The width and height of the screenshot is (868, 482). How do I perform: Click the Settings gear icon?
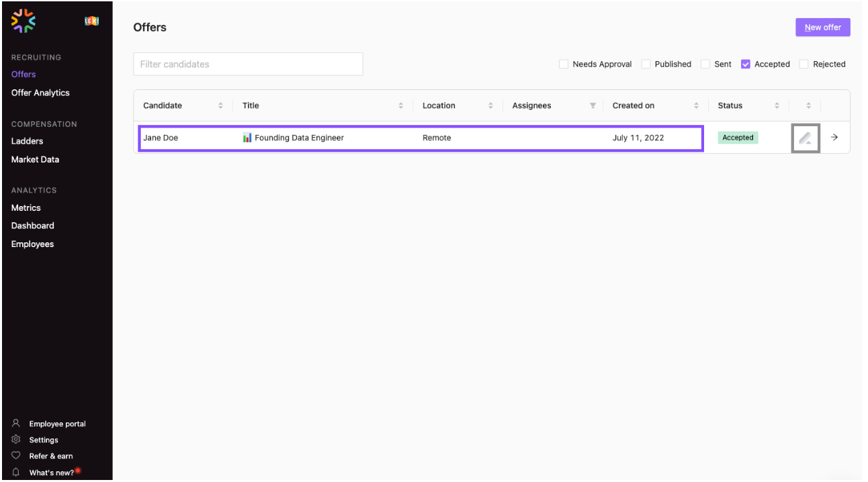pyautogui.click(x=16, y=440)
